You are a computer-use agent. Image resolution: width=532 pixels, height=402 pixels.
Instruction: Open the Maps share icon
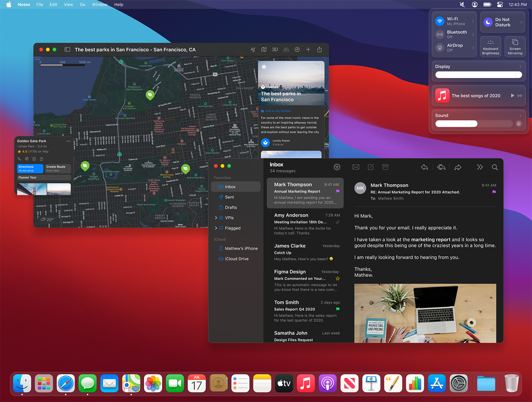pyautogui.click(x=319, y=49)
